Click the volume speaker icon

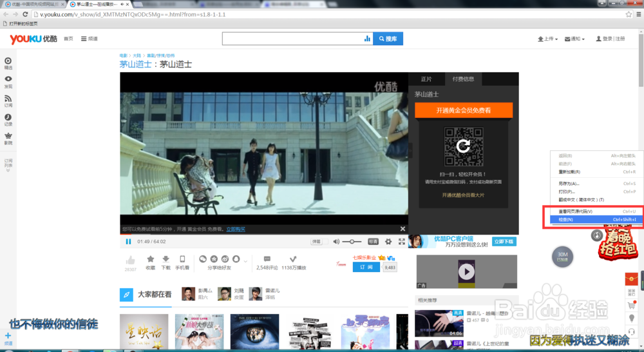point(336,241)
